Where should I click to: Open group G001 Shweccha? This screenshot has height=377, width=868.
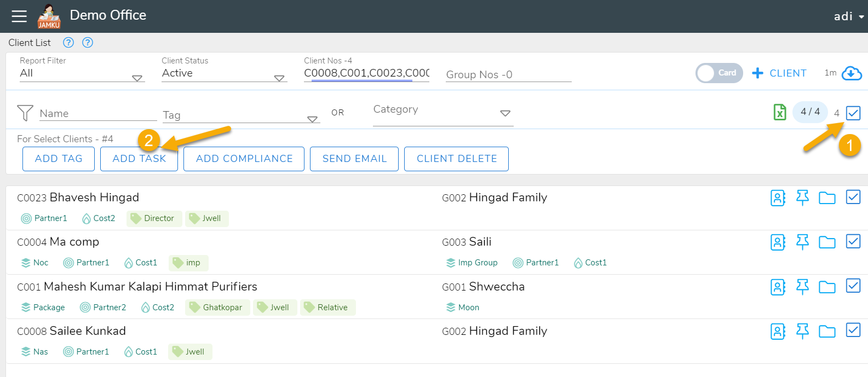coord(483,287)
